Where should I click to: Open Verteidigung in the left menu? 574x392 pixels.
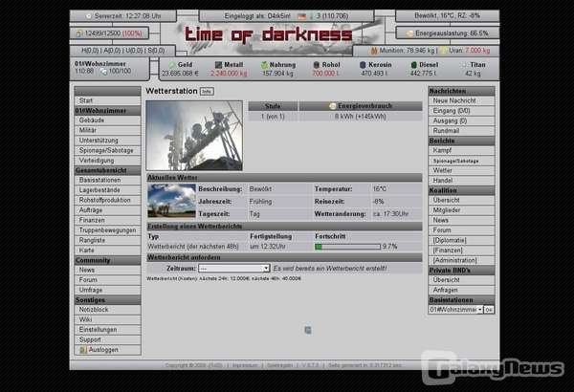pyautogui.click(x=107, y=161)
